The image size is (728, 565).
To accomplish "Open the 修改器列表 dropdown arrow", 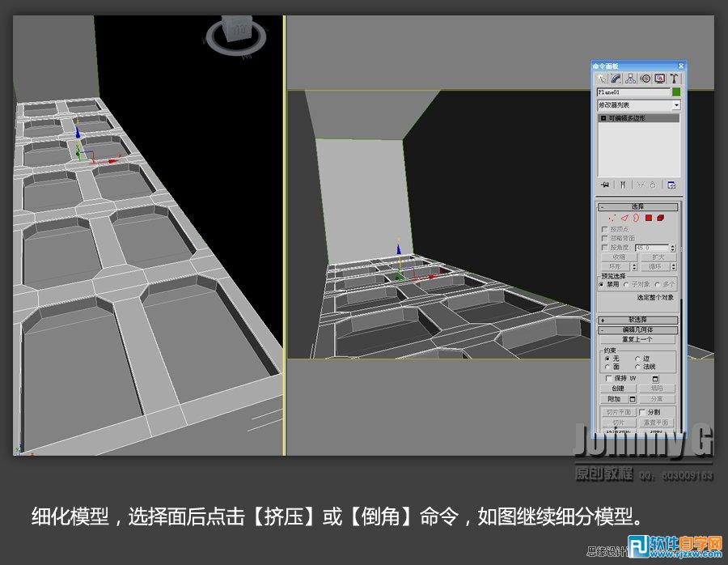I will pos(676,105).
